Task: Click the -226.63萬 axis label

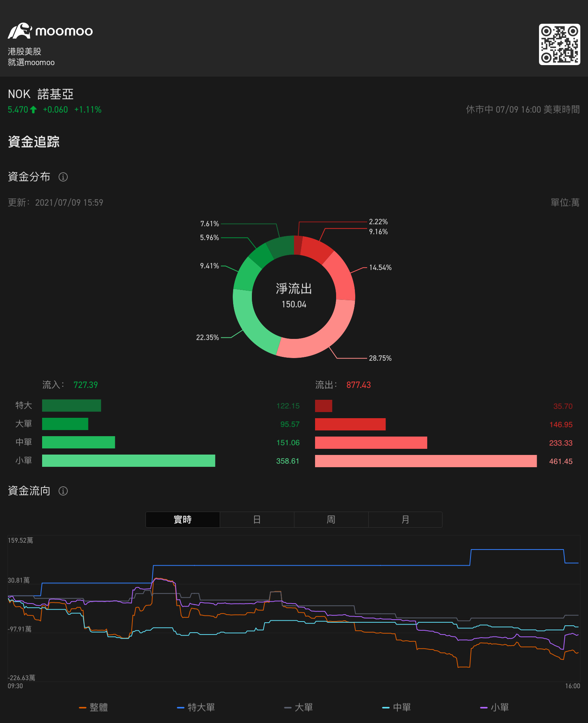Action: [21, 678]
